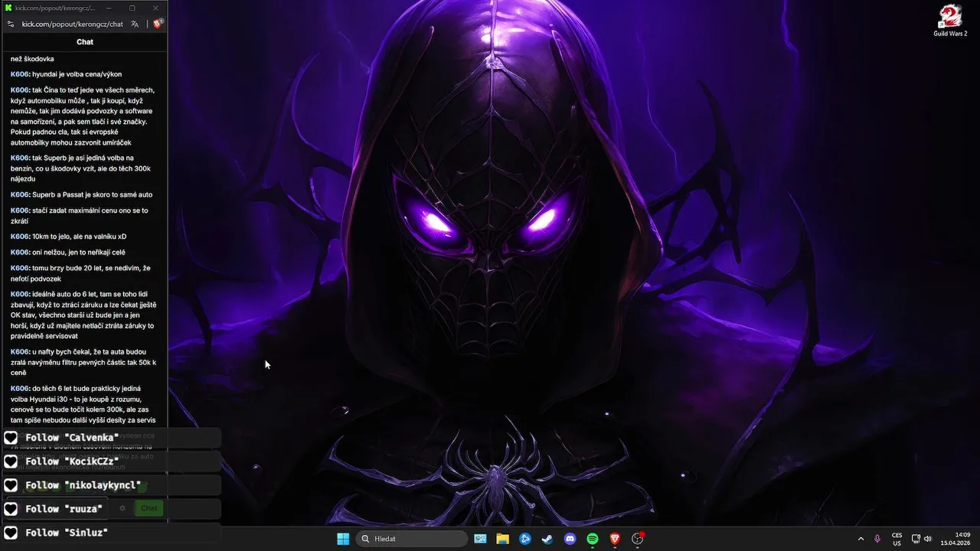Click the Hledat taskbar search box
The height and width of the screenshot is (551, 980).
click(412, 539)
